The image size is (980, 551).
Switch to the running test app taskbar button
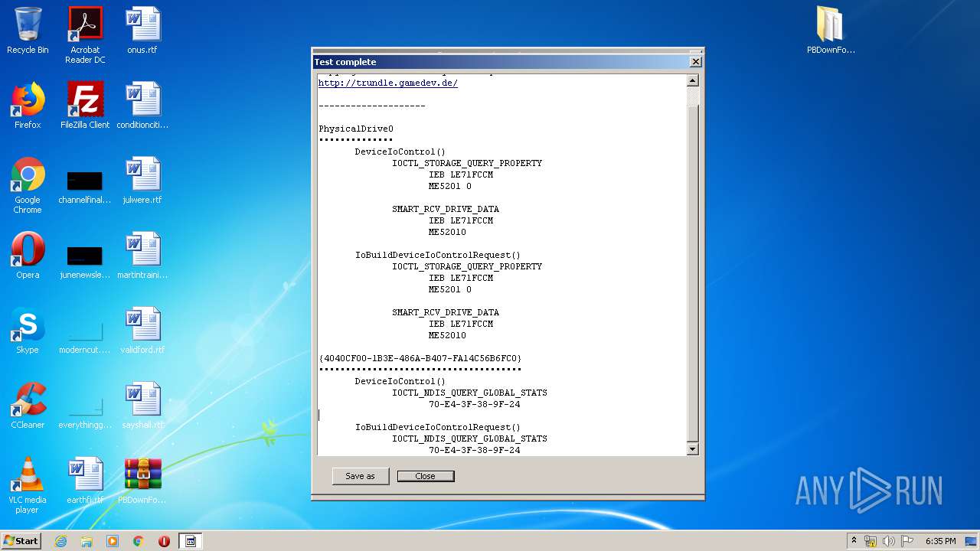(191, 541)
